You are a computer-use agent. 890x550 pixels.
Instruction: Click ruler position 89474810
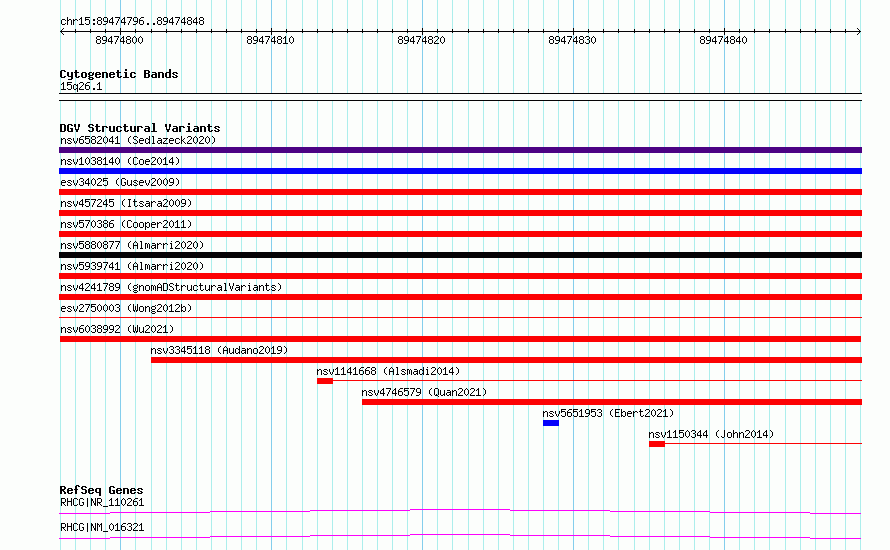[270, 40]
